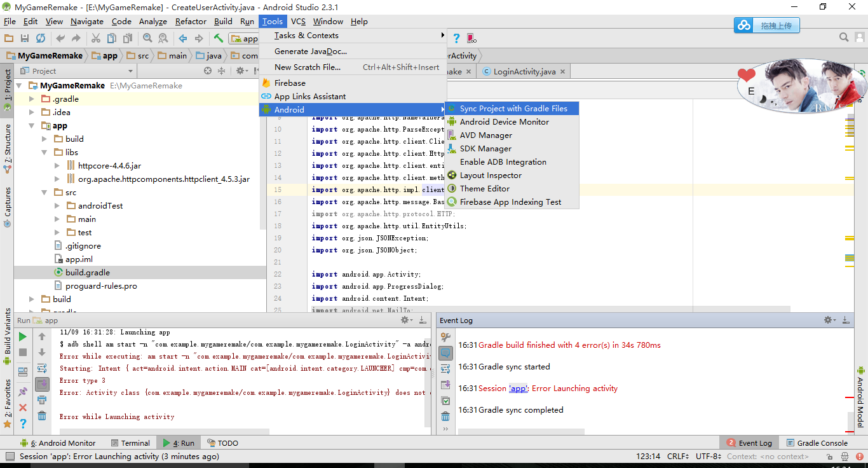
Task: Collapse the app module in the Project view
Action: [x=31, y=125]
